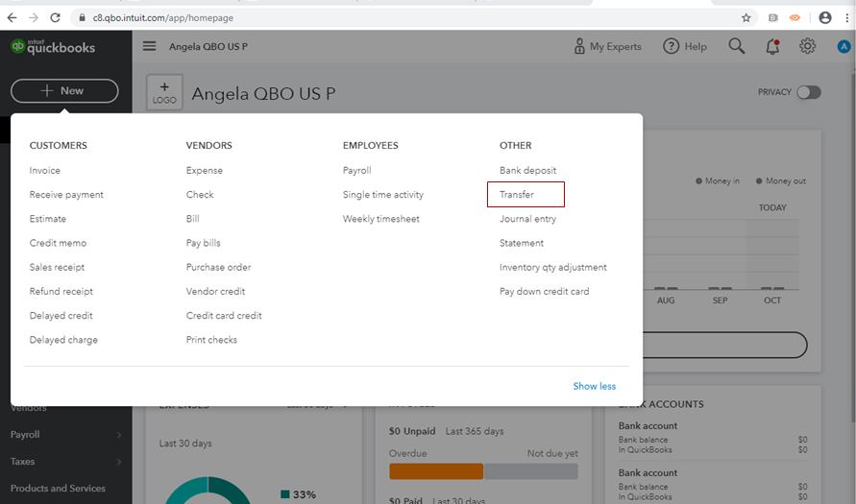856x504 pixels.
Task: Click the + New button
Action: (x=64, y=90)
